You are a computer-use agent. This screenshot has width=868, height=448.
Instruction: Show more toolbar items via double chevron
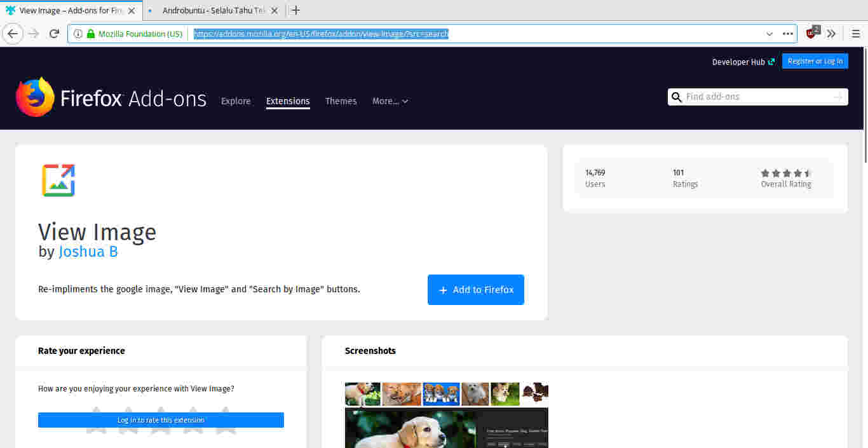click(831, 34)
